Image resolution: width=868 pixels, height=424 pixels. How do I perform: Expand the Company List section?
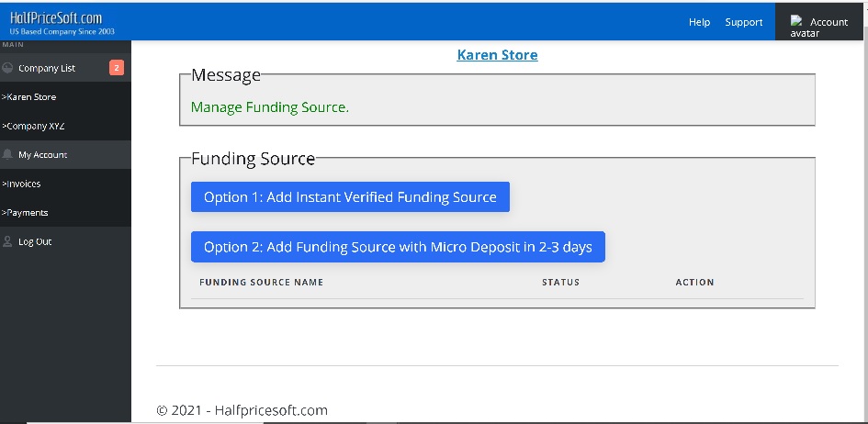tap(47, 68)
